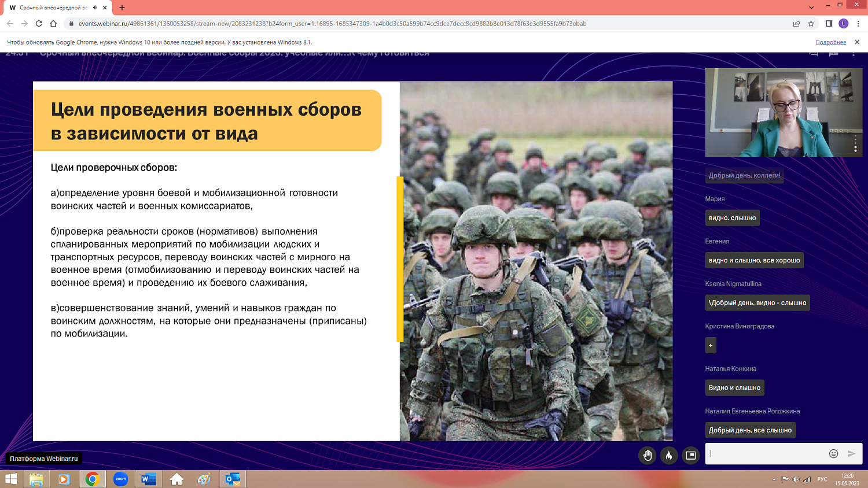Switch the 'РУС' keyboard language

pos(822,479)
